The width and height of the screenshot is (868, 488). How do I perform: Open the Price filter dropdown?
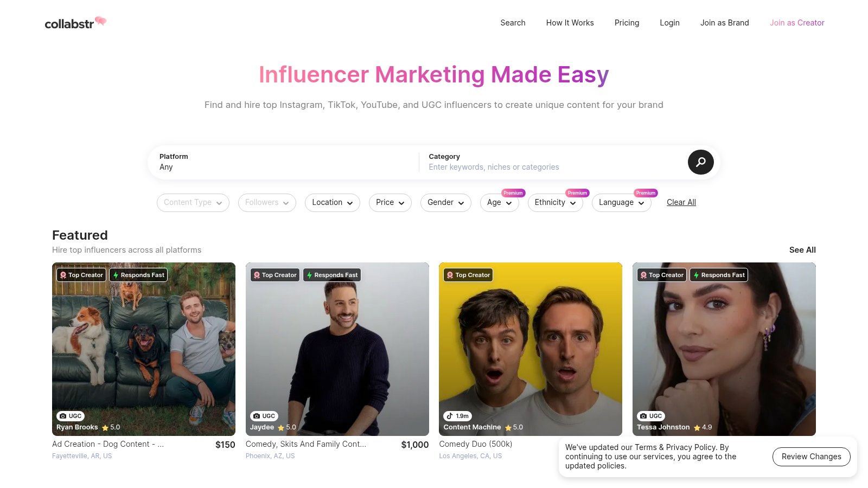[x=390, y=202]
